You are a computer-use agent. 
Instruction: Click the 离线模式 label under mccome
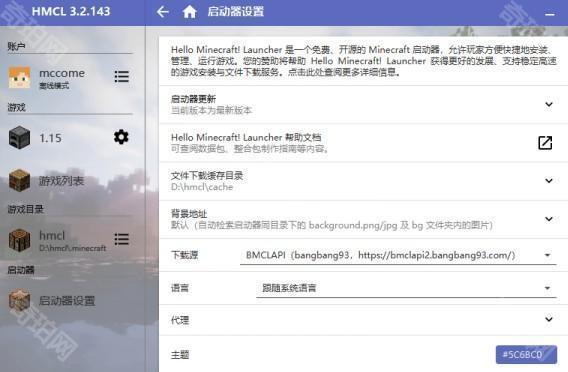[x=54, y=86]
